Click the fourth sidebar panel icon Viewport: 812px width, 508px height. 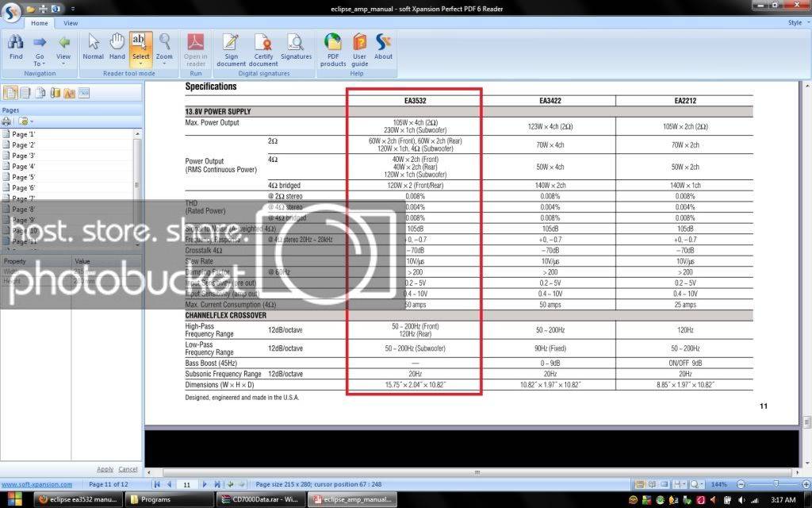[x=55, y=93]
